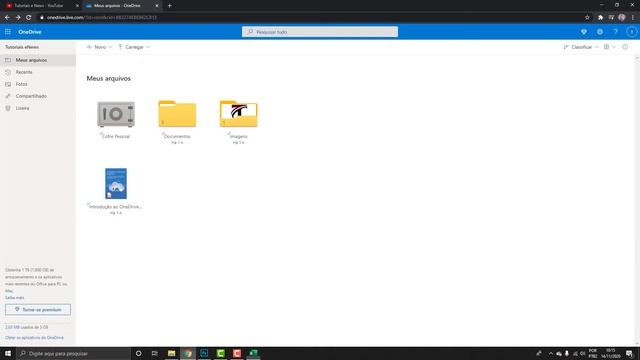Open the notification center icon
The width and height of the screenshot is (640, 360).
coord(630,353)
